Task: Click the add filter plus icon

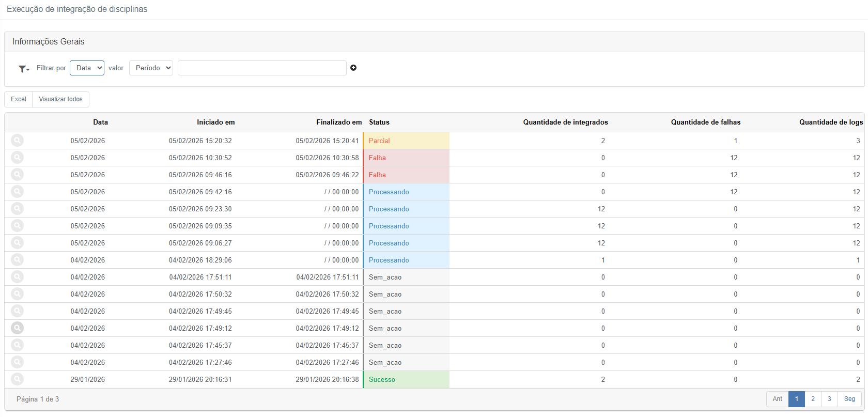Action: 353,68
